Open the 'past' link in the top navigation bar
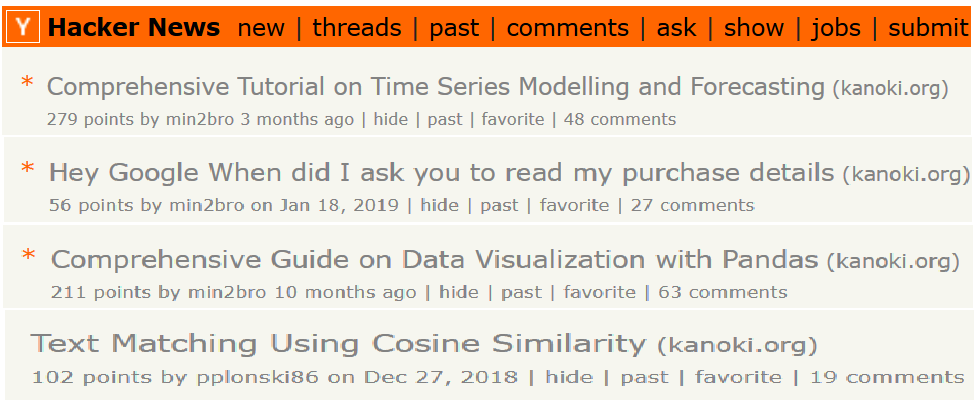This screenshot has width=974, height=403. 454,29
